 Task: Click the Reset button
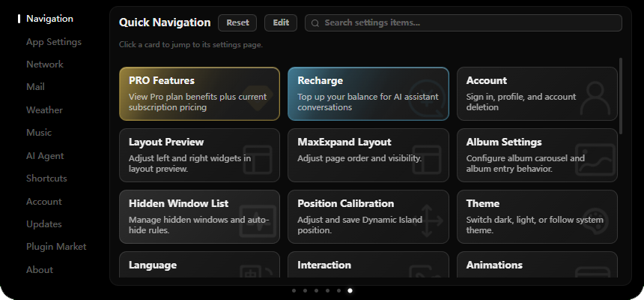click(x=237, y=22)
